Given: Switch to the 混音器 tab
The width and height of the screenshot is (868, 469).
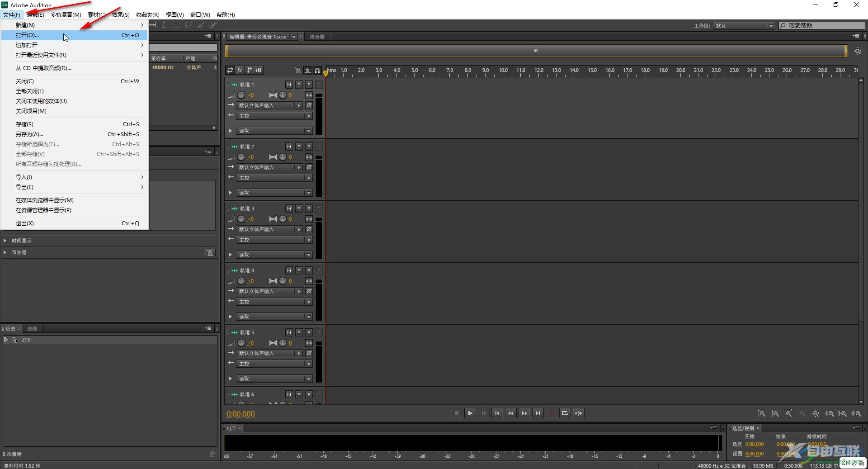Looking at the screenshot, I should pos(317,37).
